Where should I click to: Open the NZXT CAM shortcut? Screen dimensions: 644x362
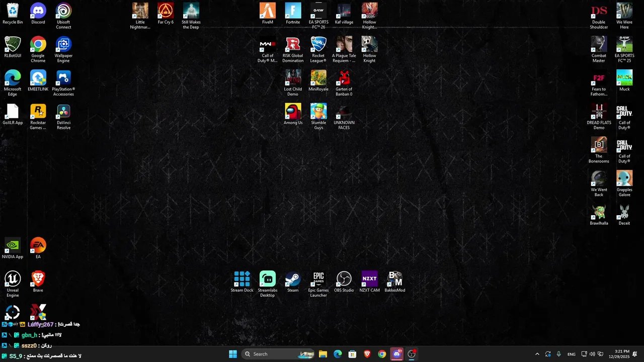(369, 282)
